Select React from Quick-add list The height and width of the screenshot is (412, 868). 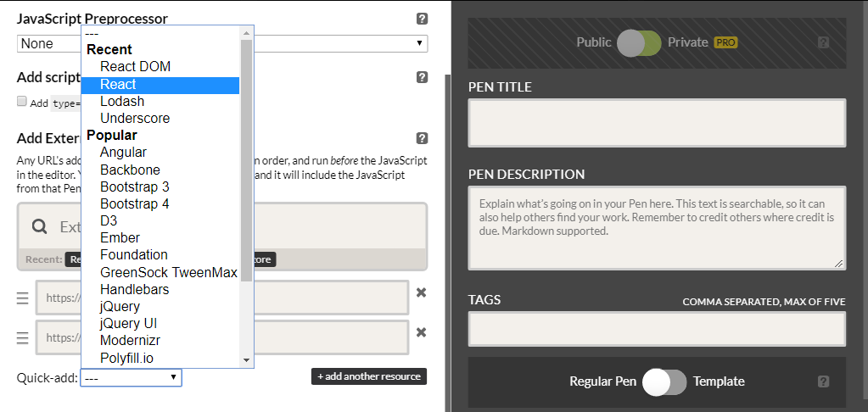118,84
